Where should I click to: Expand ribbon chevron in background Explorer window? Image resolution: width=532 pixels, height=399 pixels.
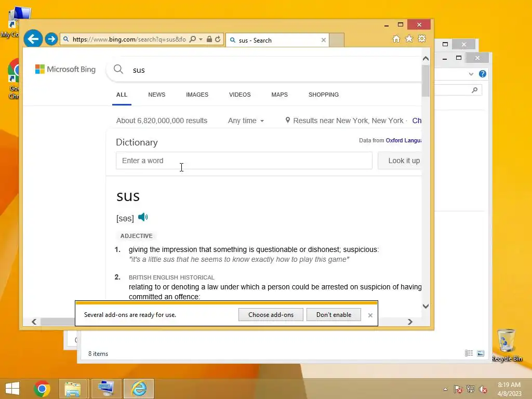click(x=471, y=74)
